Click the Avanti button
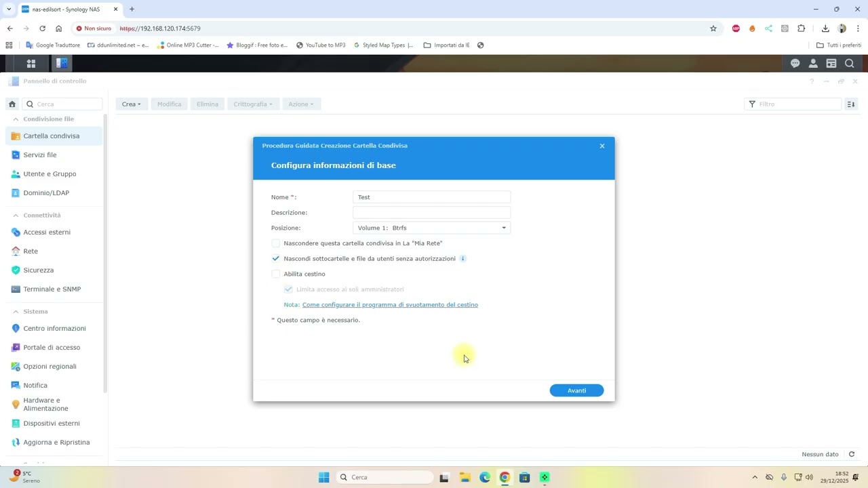868x488 pixels. 576,390
